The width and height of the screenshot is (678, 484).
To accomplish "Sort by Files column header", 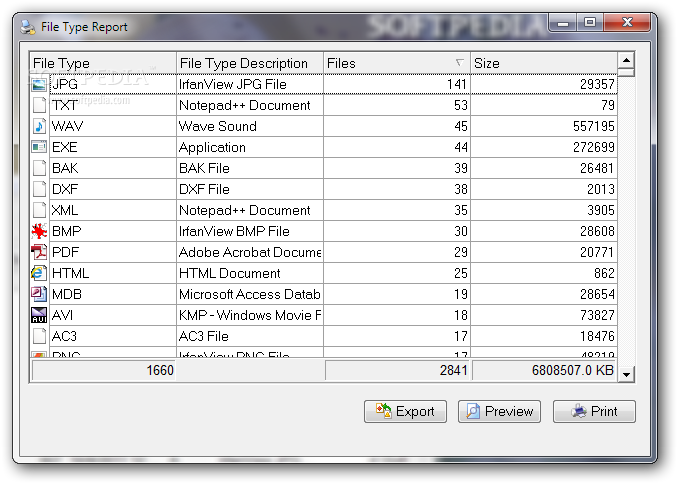I will [397, 63].
